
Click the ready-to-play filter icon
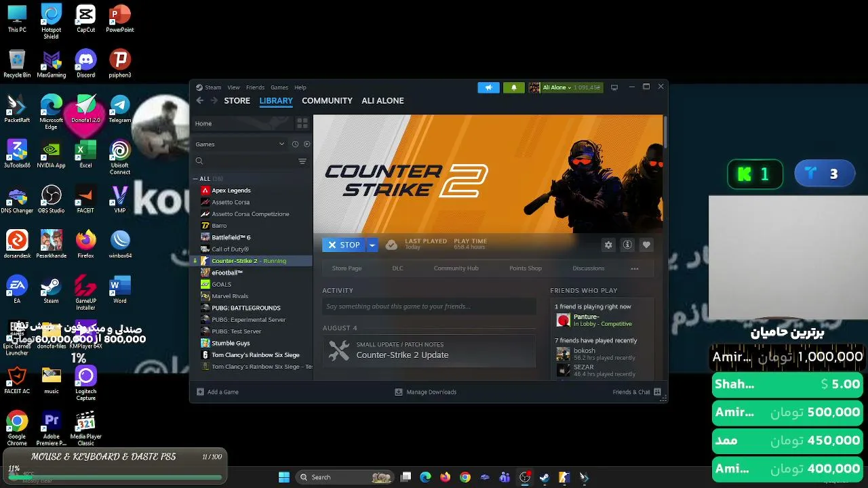coord(307,144)
